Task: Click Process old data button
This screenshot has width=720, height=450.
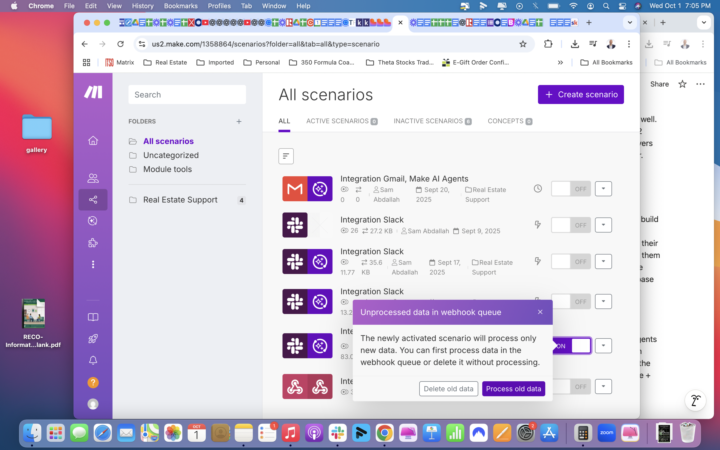Action: tap(513, 388)
